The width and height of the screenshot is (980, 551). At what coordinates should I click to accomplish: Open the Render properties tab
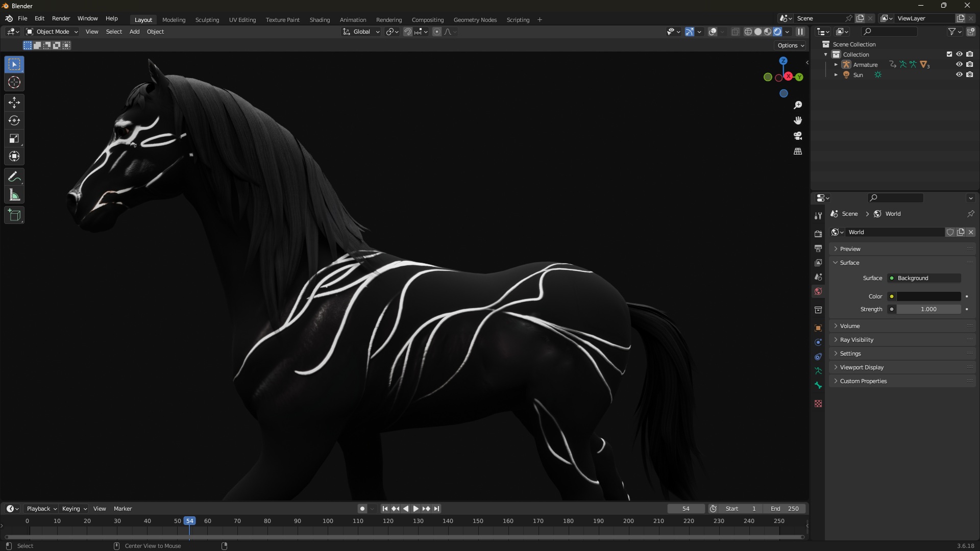[x=818, y=234]
